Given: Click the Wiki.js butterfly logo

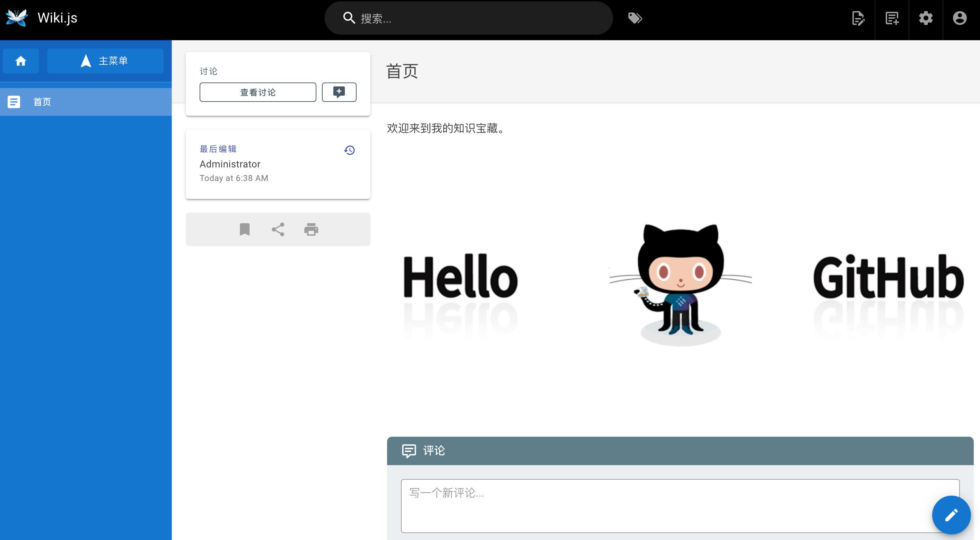Looking at the screenshot, I should pos(16,18).
